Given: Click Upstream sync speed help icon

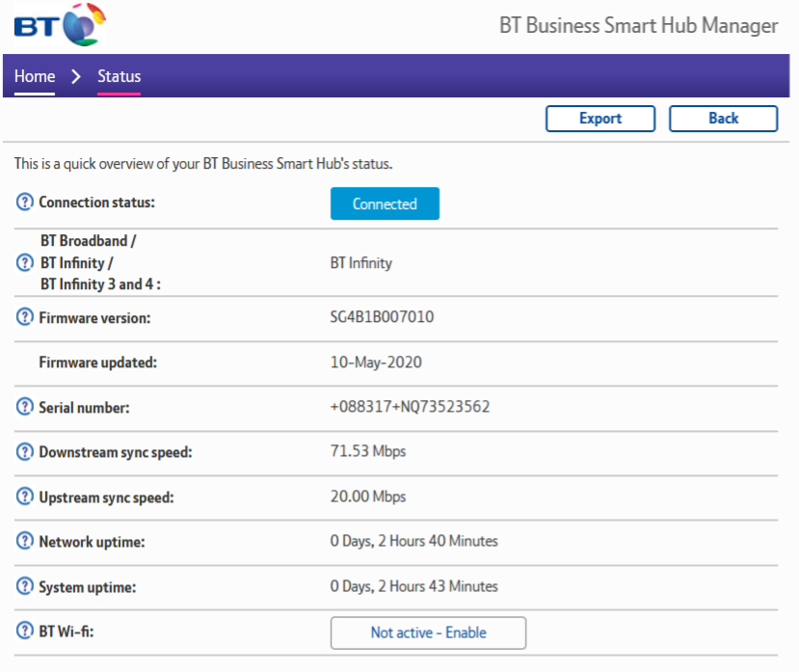Looking at the screenshot, I should (25, 497).
